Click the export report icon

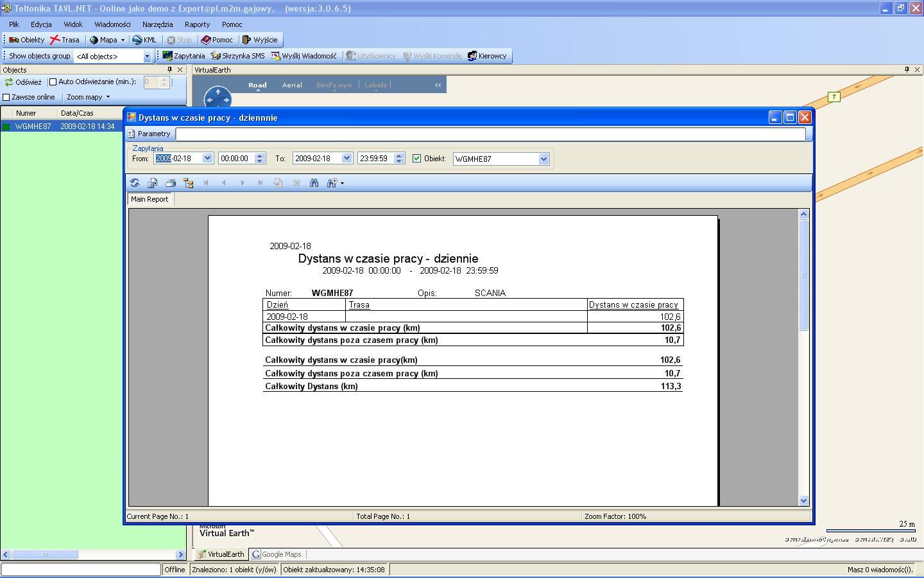coord(152,183)
